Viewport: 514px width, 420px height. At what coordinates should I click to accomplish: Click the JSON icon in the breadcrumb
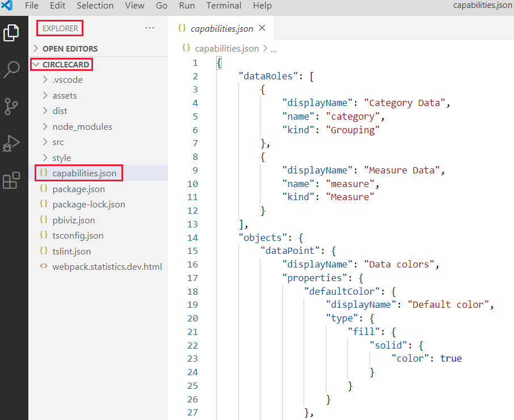tap(185, 48)
